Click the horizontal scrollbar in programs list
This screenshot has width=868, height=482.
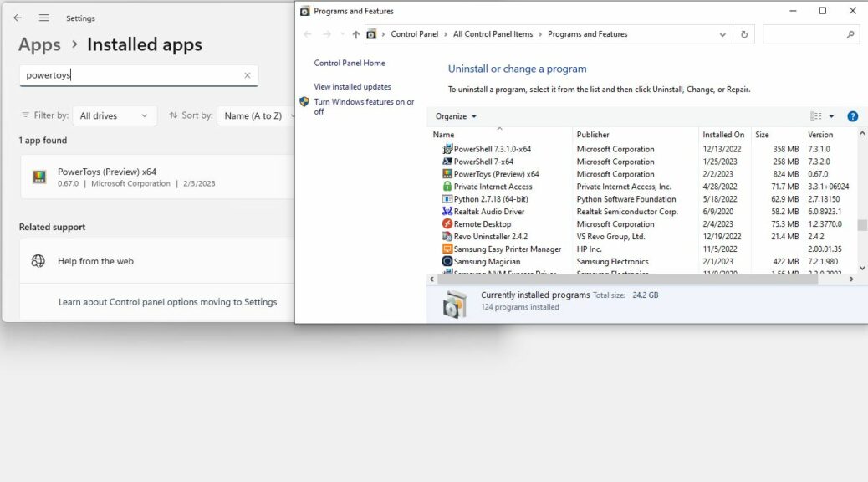coord(628,279)
